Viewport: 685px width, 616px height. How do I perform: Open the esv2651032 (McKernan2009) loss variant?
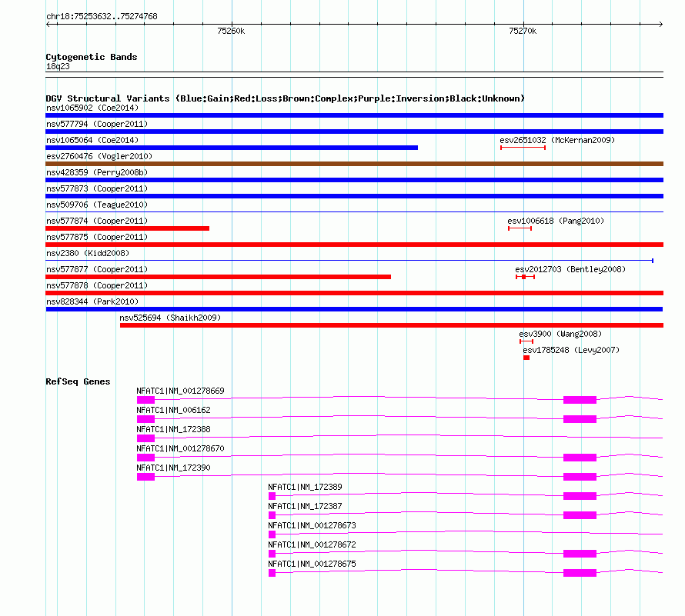(523, 148)
